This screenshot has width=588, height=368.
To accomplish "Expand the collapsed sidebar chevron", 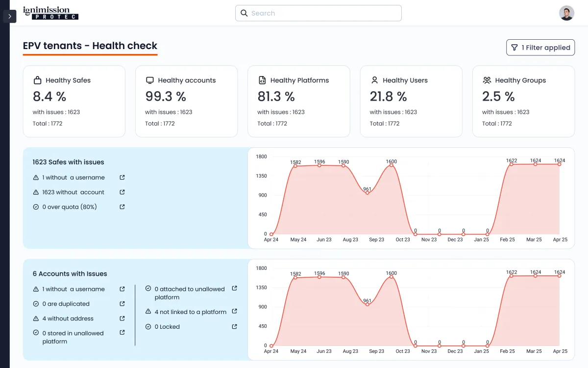I will pyautogui.click(x=9, y=16).
